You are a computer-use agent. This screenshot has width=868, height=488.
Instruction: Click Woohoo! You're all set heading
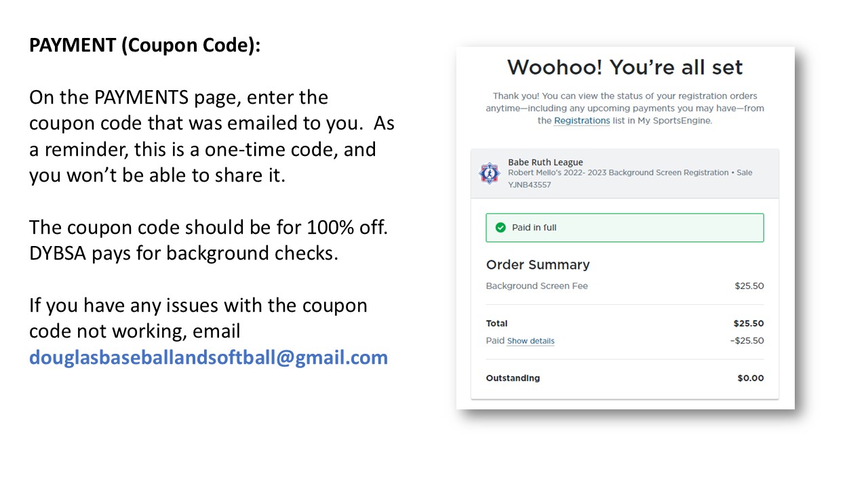tap(625, 67)
